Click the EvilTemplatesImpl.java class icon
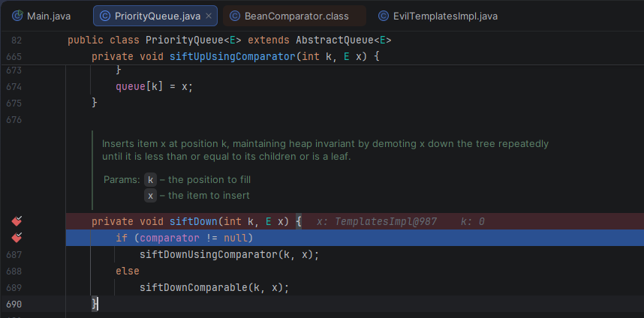The height and width of the screenshot is (318, 644). (385, 16)
